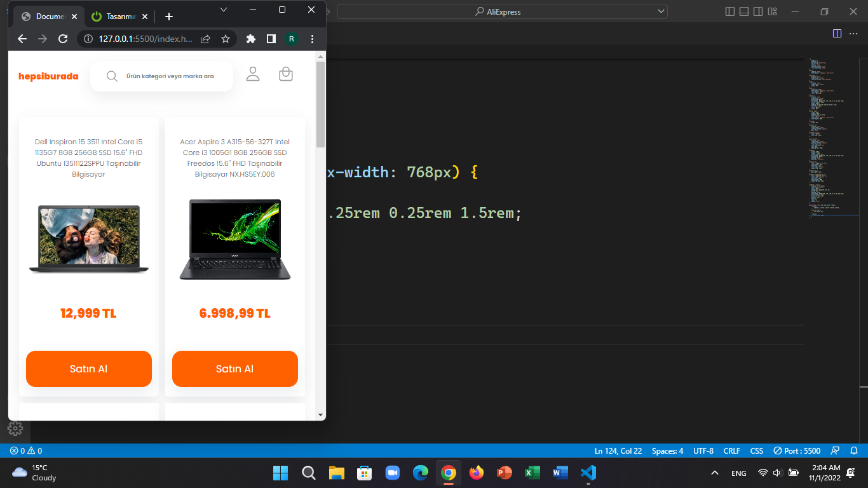Screen dimensions: 868x488
Task: Open the Chrome Extensions puzzle icon
Action: coord(251,39)
